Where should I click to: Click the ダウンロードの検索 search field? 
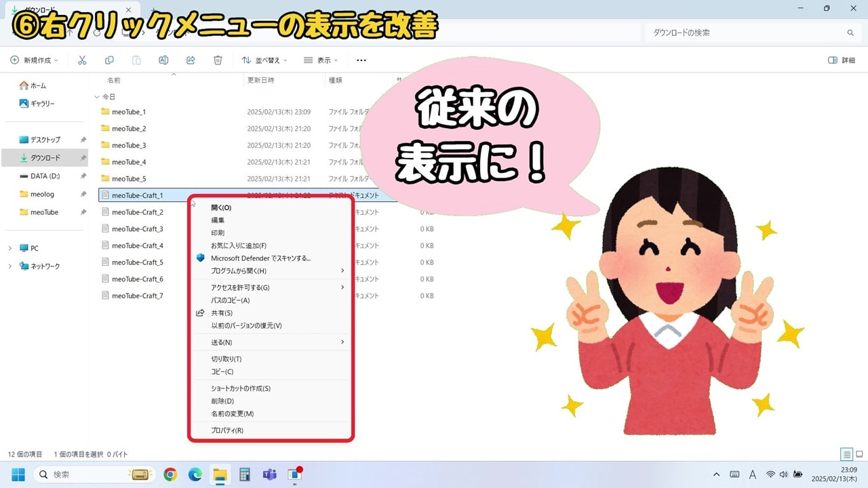[x=751, y=33]
